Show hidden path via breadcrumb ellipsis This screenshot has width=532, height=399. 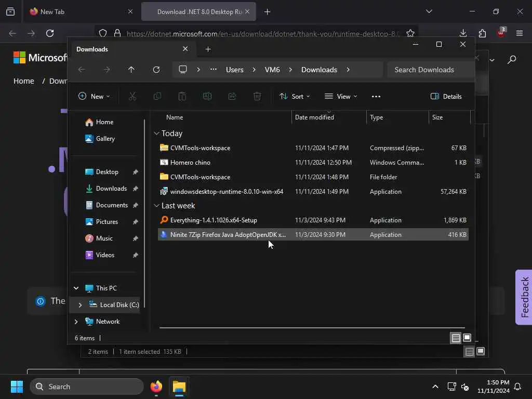(x=214, y=69)
